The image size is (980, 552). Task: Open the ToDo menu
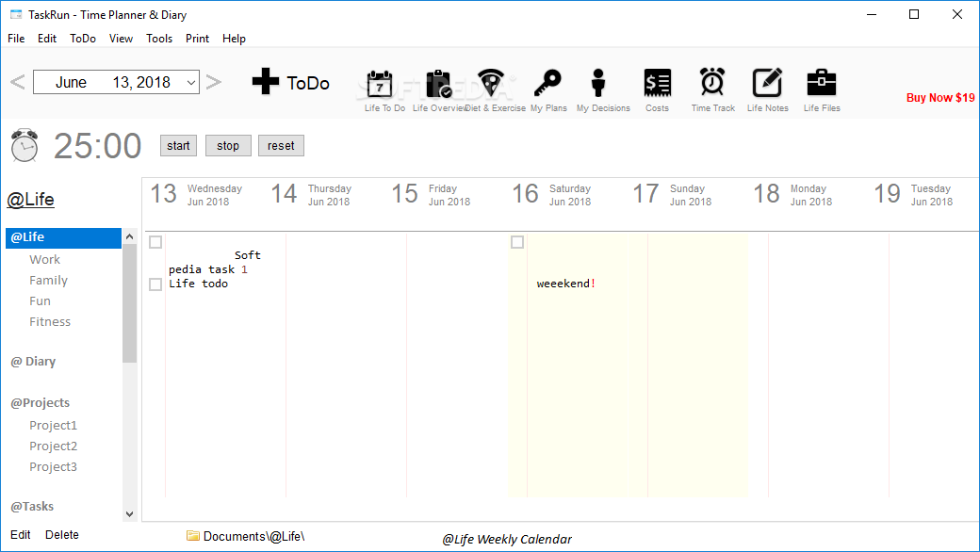[x=83, y=39]
